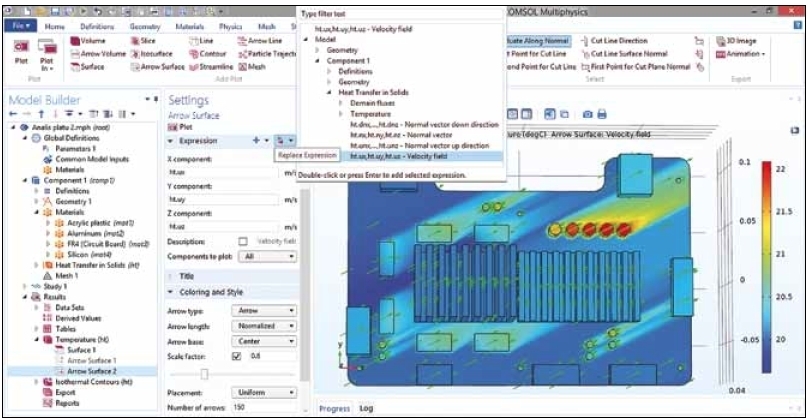Open the Arrow type dropdown
808x420 pixels.
(x=263, y=311)
